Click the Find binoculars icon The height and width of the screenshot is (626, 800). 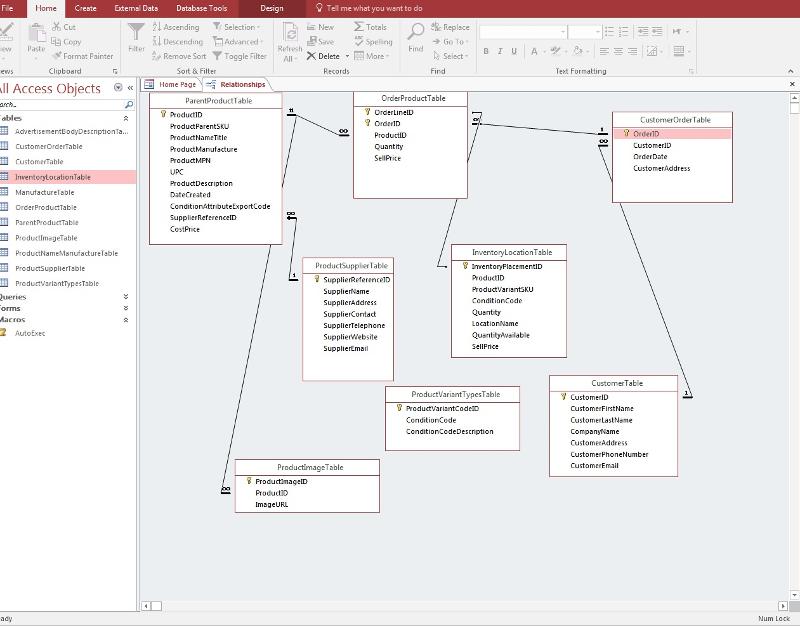415,33
